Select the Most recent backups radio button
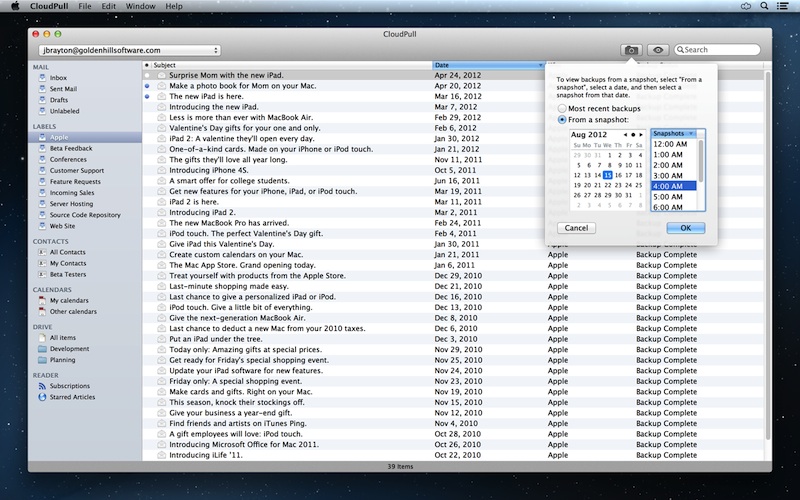The image size is (800, 500). (562, 107)
